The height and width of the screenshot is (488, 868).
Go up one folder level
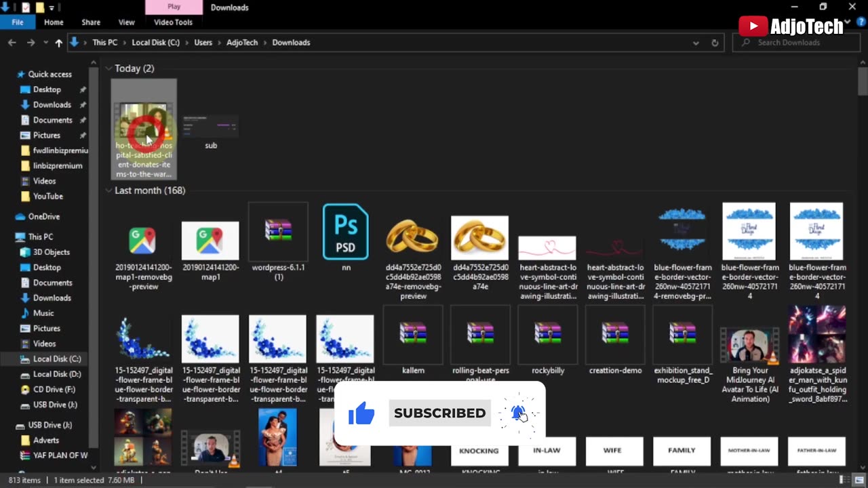(58, 43)
